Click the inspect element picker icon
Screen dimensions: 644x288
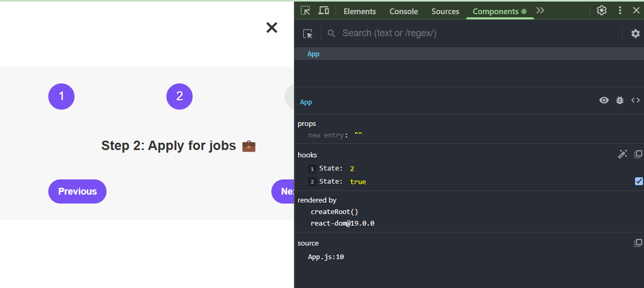305,10
